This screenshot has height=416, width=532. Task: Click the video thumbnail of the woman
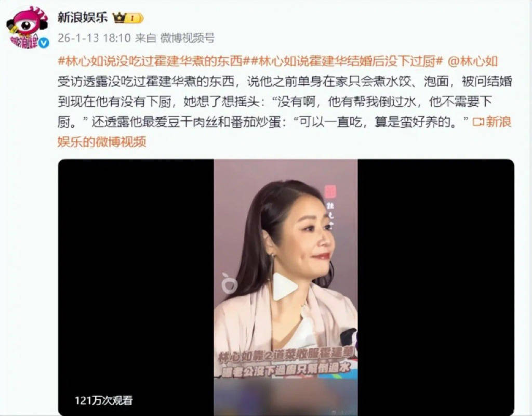286,287
